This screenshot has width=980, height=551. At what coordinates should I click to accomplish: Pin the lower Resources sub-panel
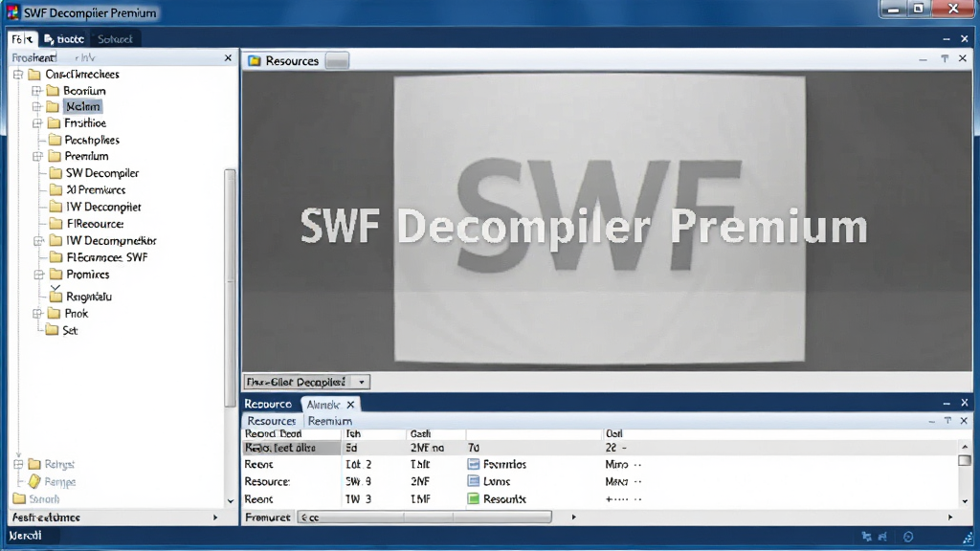coord(948,421)
